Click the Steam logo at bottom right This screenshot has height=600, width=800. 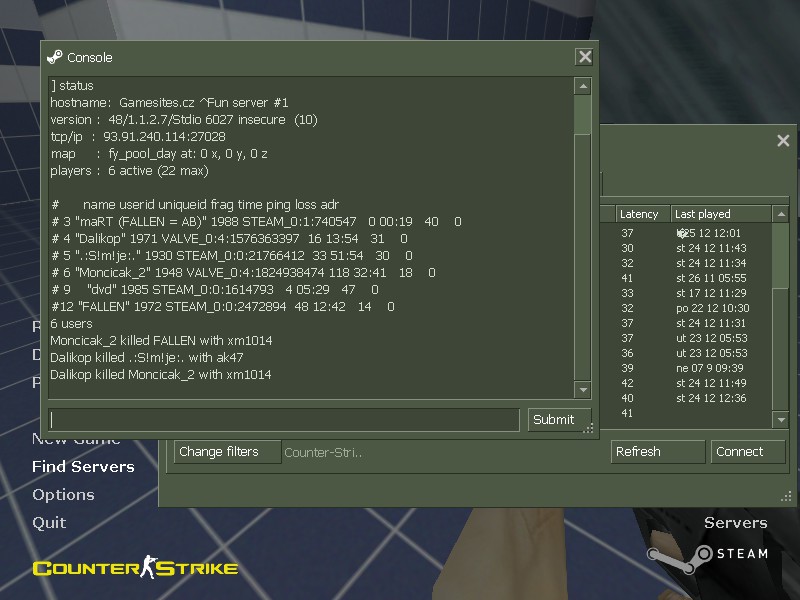(x=708, y=557)
